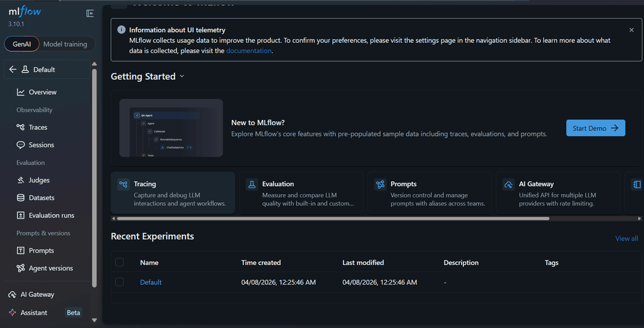
Task: Click the Last modified column header
Action: 363,263
